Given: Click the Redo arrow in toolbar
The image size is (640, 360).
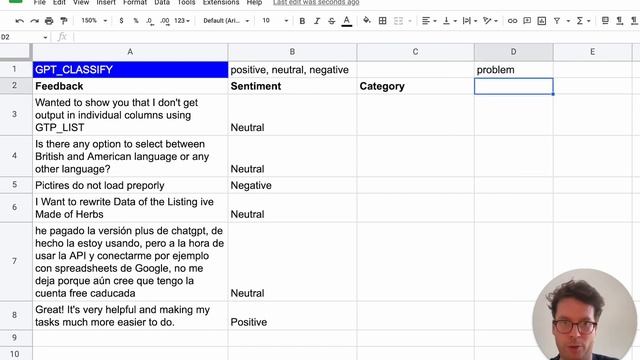Looking at the screenshot, I should [x=34, y=21].
